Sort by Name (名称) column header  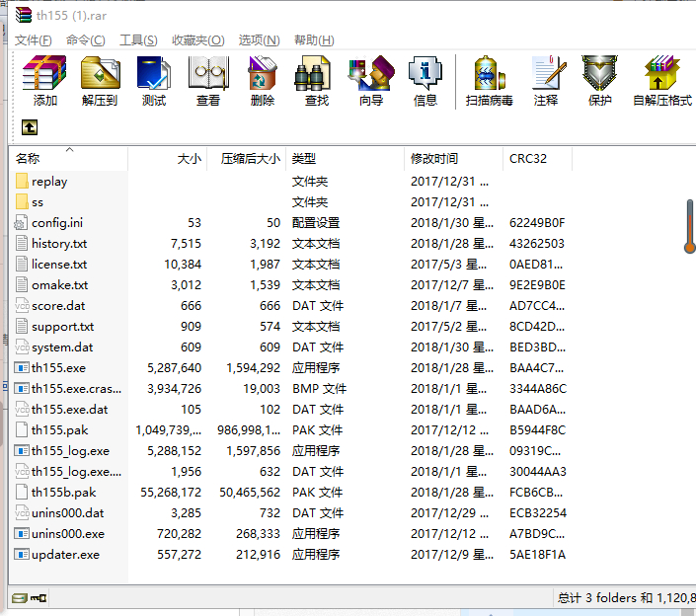[x=69, y=158]
